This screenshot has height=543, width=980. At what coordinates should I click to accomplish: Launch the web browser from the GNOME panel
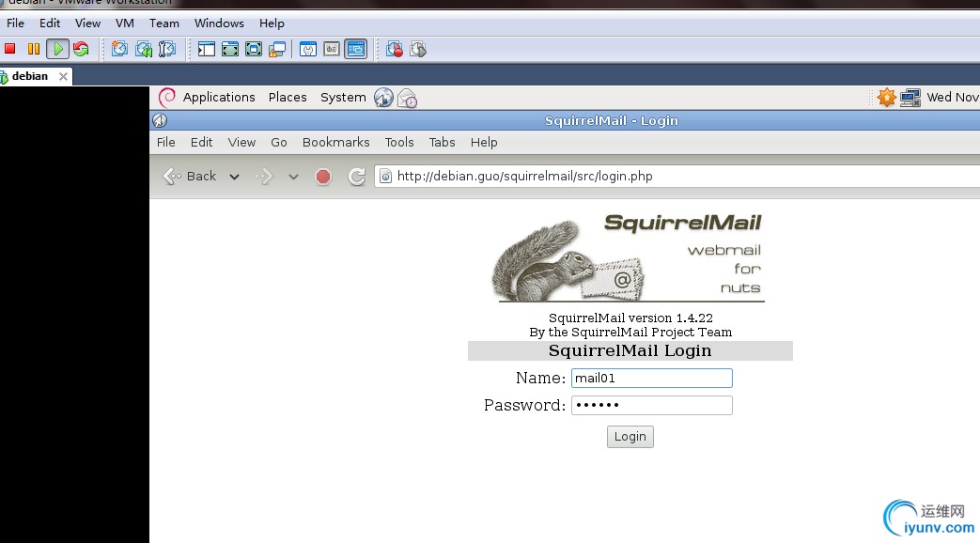point(383,98)
